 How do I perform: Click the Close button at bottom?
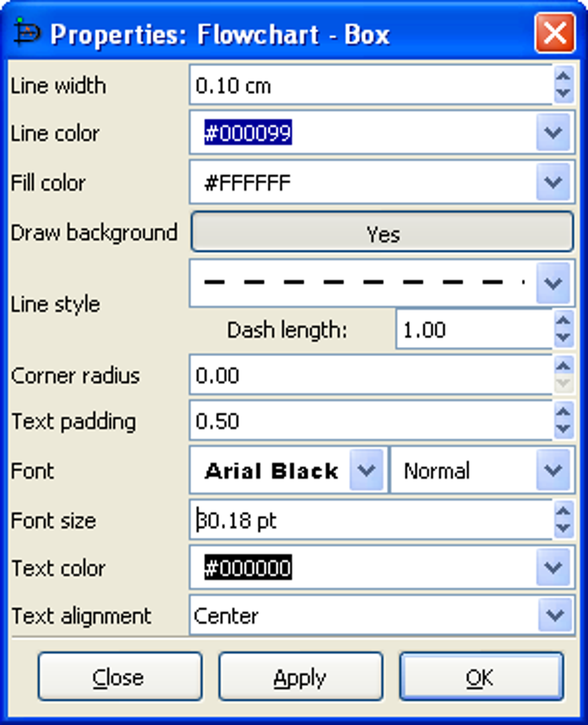click(x=119, y=677)
